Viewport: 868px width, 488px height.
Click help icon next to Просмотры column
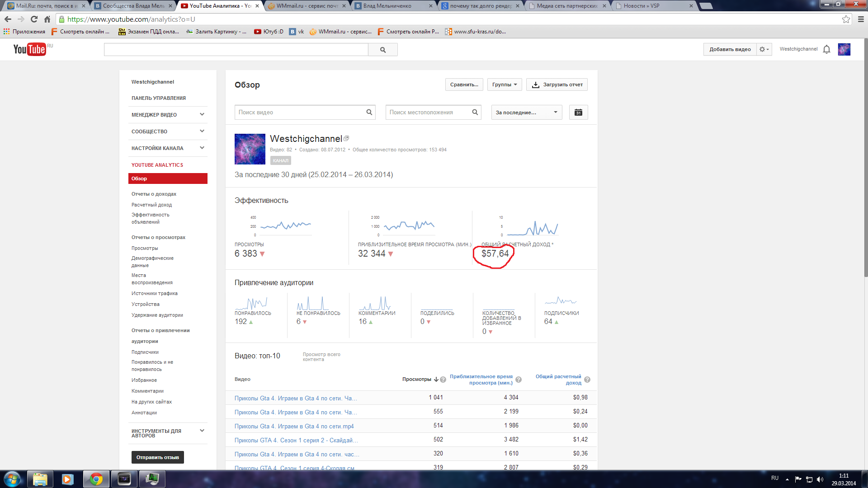443,380
